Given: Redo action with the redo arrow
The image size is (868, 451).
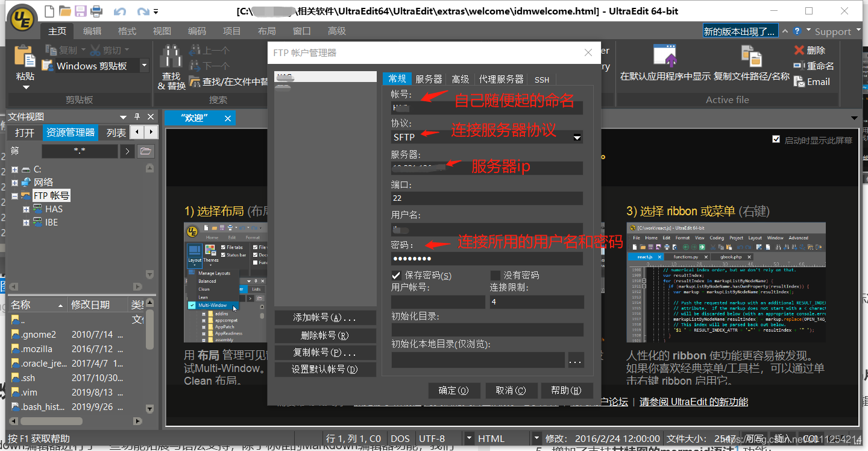Looking at the screenshot, I should [x=143, y=11].
